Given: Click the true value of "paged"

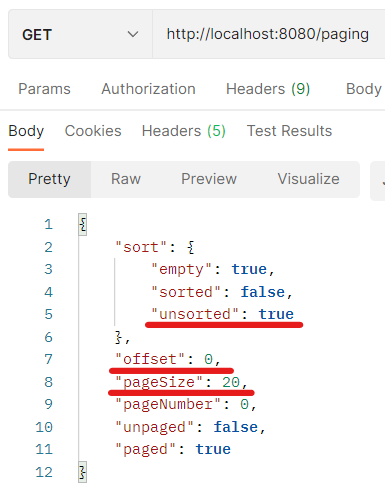Looking at the screenshot, I should [x=213, y=450].
